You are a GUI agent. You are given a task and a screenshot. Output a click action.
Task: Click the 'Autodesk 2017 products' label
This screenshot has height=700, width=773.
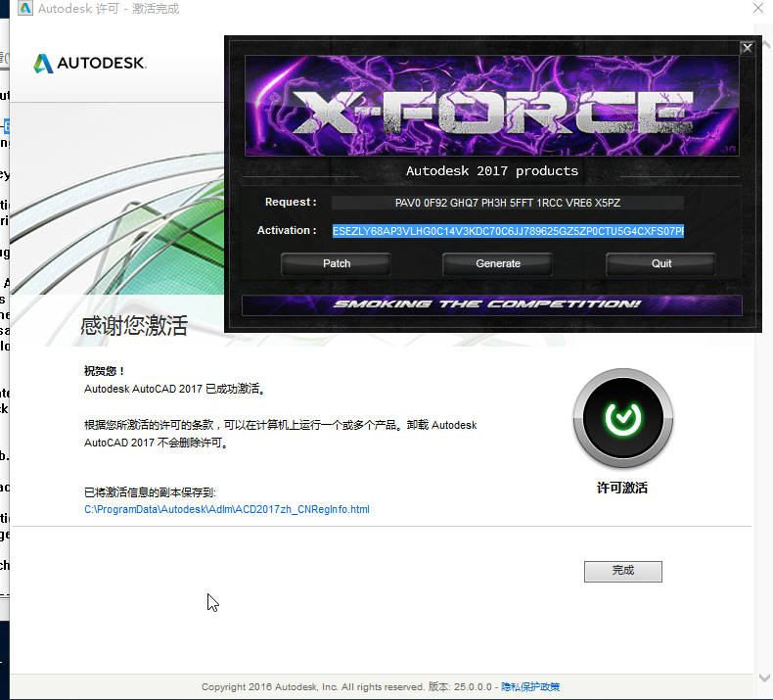coord(491,170)
